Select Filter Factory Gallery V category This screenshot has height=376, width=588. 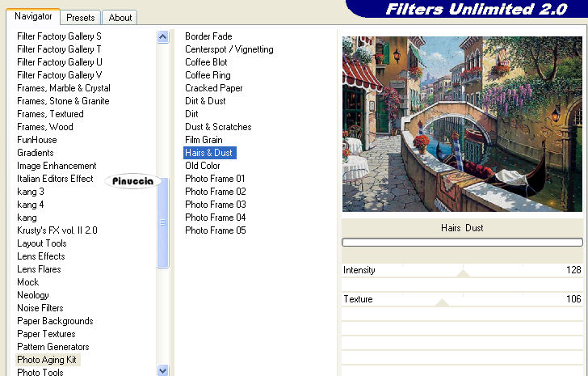pos(60,75)
